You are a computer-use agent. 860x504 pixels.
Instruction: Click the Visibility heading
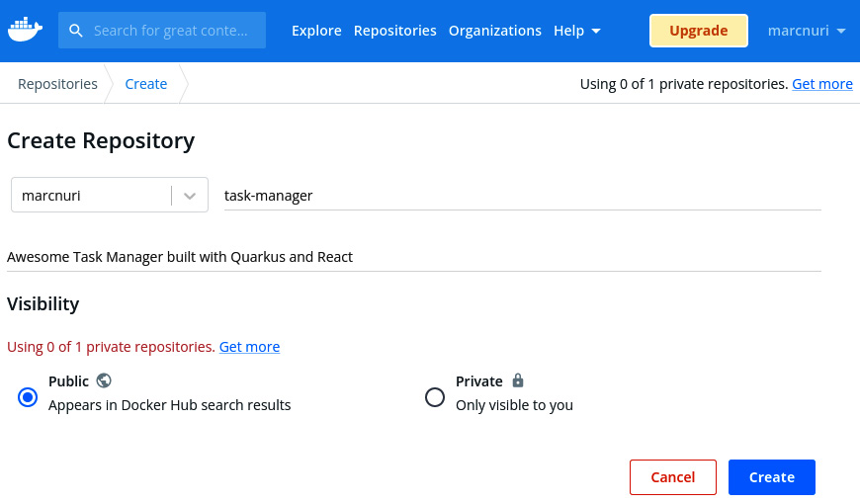point(43,303)
